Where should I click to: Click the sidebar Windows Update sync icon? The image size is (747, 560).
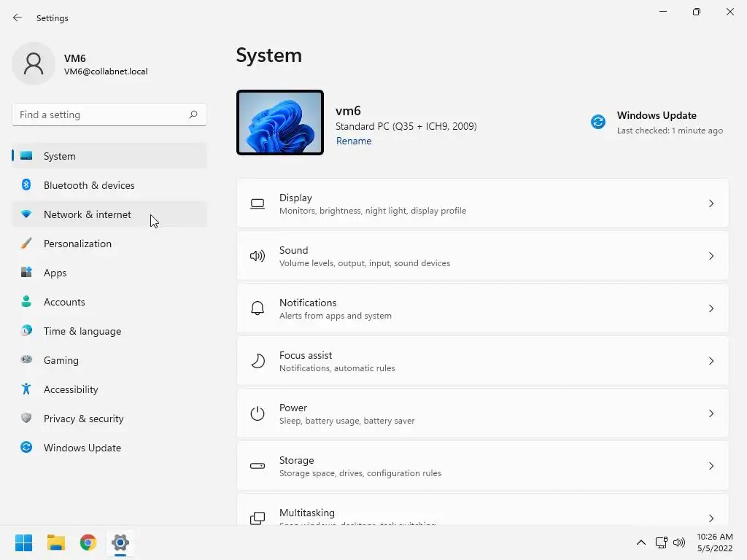tap(26, 447)
